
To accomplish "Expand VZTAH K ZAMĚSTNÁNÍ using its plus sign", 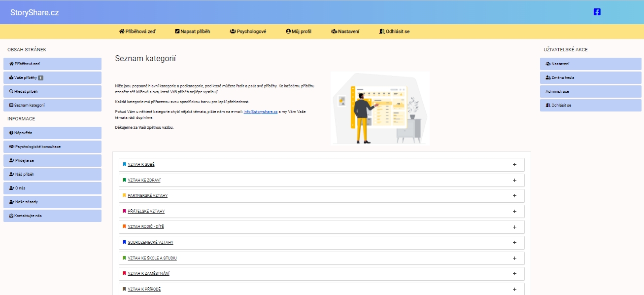I will coord(514,273).
